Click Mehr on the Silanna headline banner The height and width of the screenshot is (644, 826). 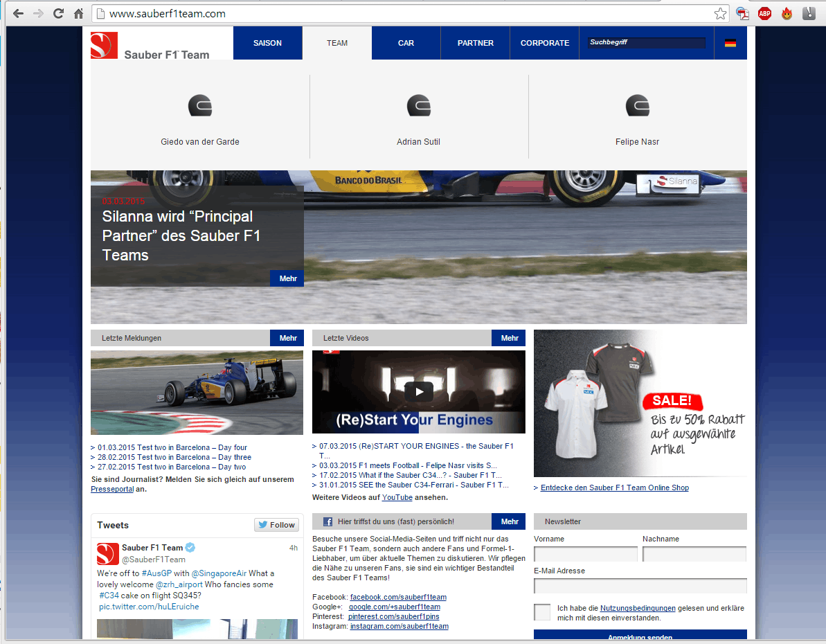[x=287, y=278]
